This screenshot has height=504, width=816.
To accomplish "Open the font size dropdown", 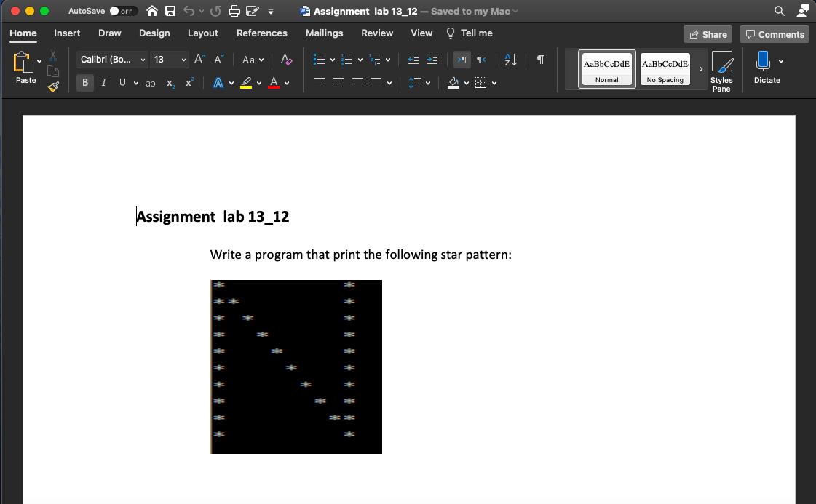I will 184,60.
